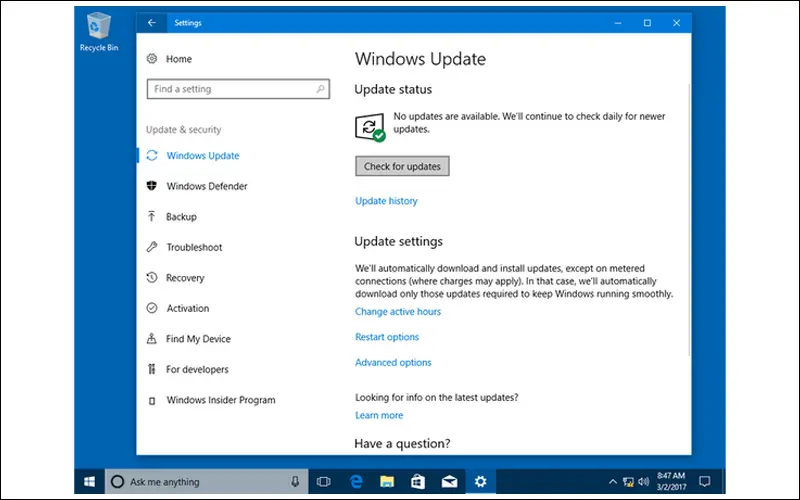
Task: Select Troubleshoot in sidebar
Action: 194,247
